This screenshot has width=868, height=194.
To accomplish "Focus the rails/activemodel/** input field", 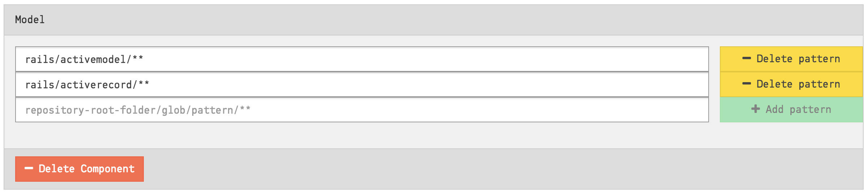I will point(361,59).
